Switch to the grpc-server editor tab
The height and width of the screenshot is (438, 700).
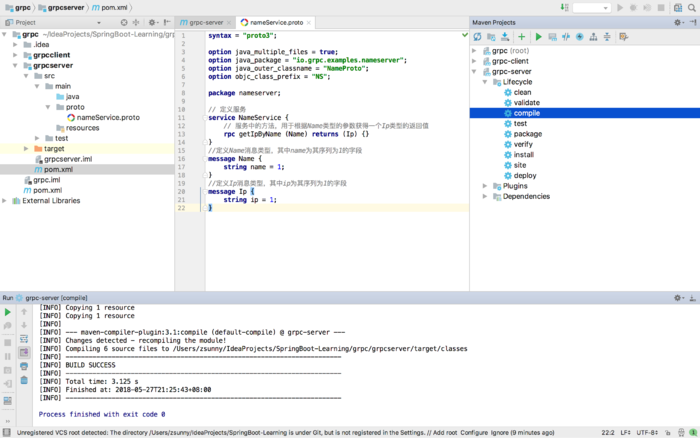(x=207, y=22)
